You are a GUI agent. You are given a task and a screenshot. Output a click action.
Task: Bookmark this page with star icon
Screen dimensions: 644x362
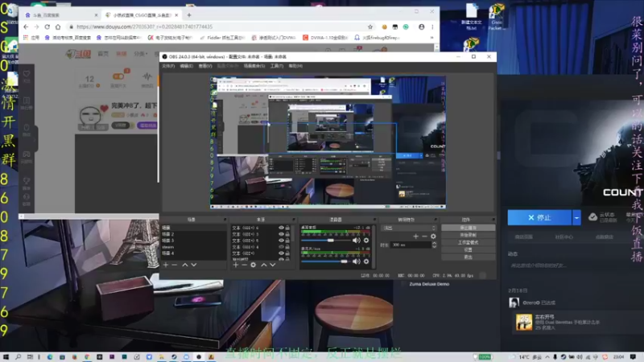tap(370, 27)
